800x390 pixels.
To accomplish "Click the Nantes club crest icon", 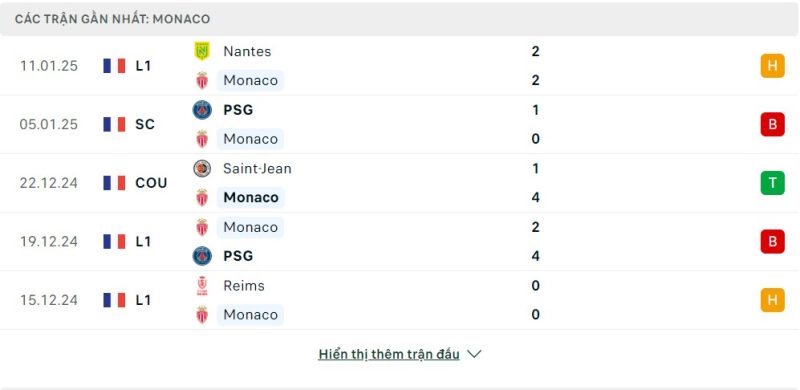I will [x=202, y=51].
